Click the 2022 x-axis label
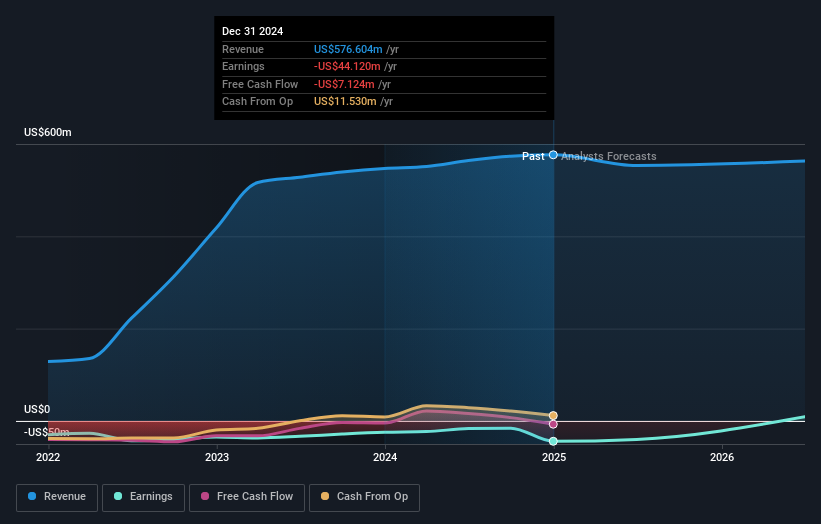 click(x=48, y=458)
